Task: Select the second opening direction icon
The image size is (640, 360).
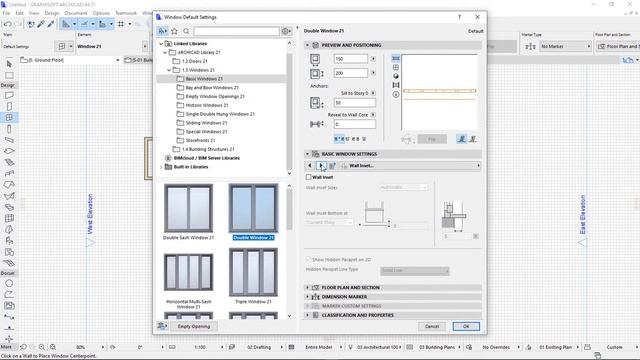Action: tap(473, 139)
